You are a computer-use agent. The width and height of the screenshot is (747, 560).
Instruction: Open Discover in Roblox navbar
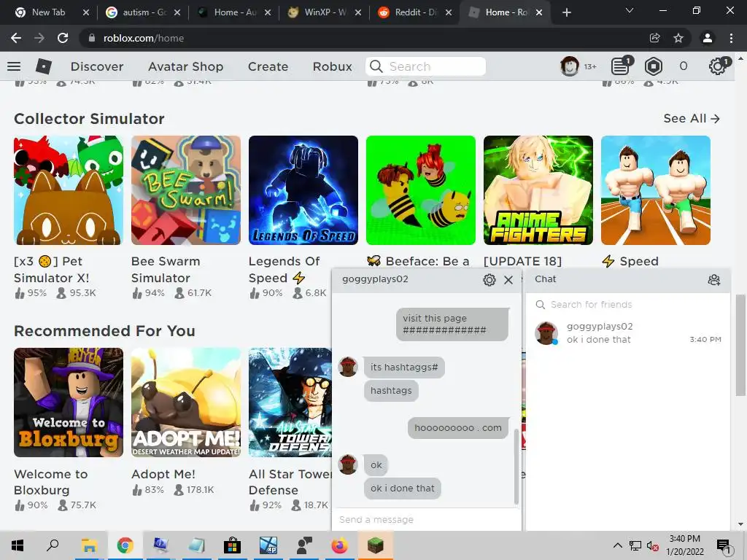(x=97, y=66)
